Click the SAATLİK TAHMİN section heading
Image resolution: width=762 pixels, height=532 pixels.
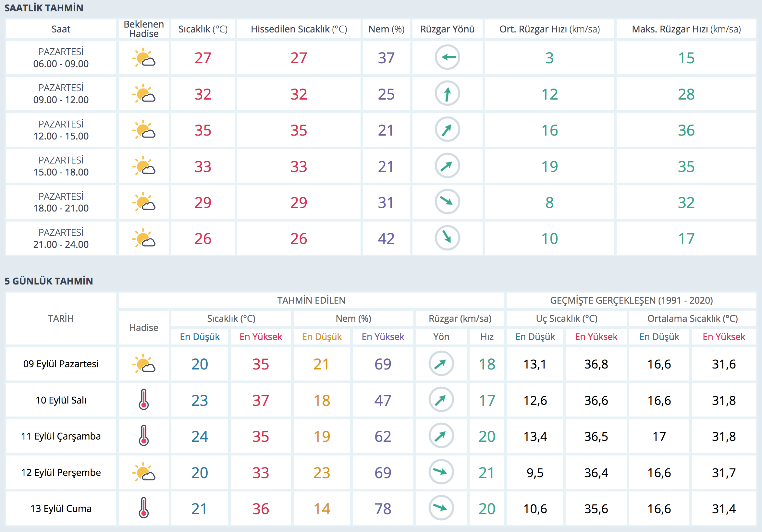(x=44, y=8)
